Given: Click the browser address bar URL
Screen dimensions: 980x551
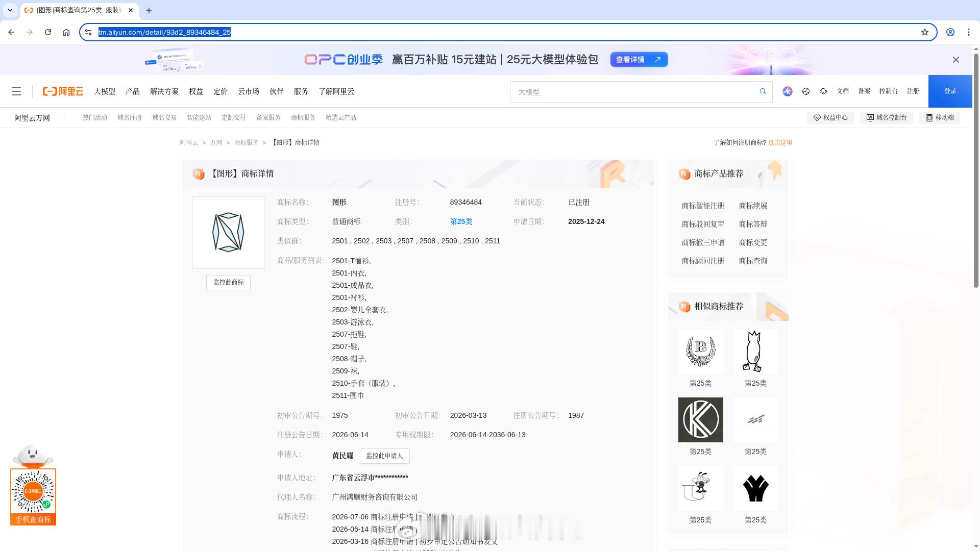Looking at the screenshot, I should tap(164, 32).
